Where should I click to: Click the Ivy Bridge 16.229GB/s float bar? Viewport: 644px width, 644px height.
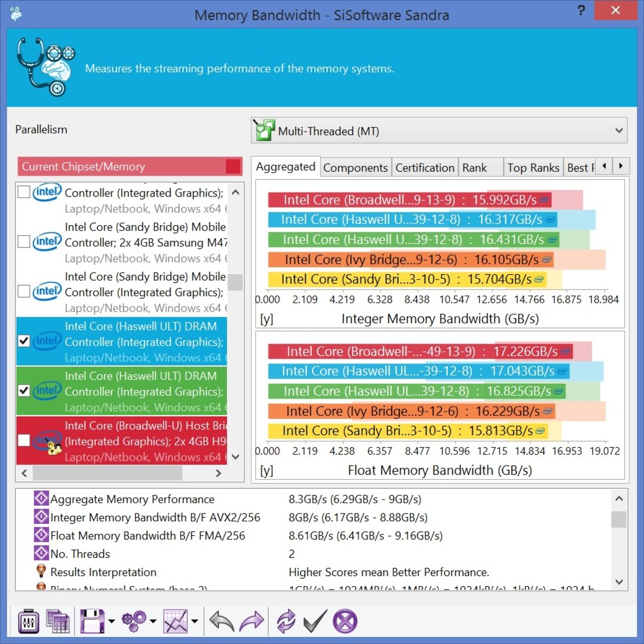point(412,411)
